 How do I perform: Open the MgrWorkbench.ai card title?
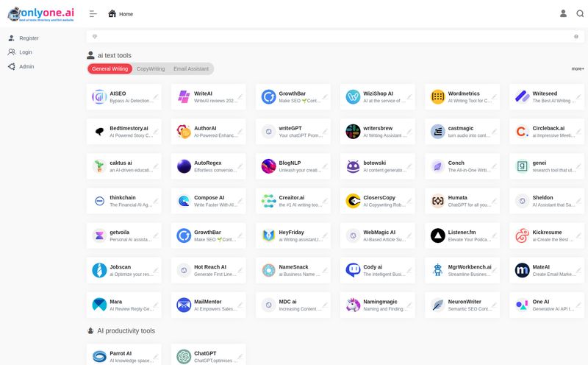tap(470, 267)
